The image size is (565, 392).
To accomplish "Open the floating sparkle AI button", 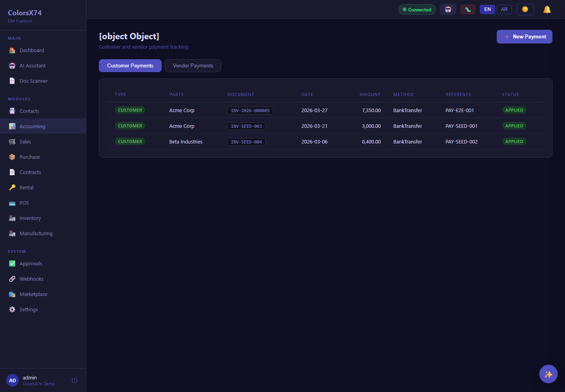I will click(x=549, y=374).
